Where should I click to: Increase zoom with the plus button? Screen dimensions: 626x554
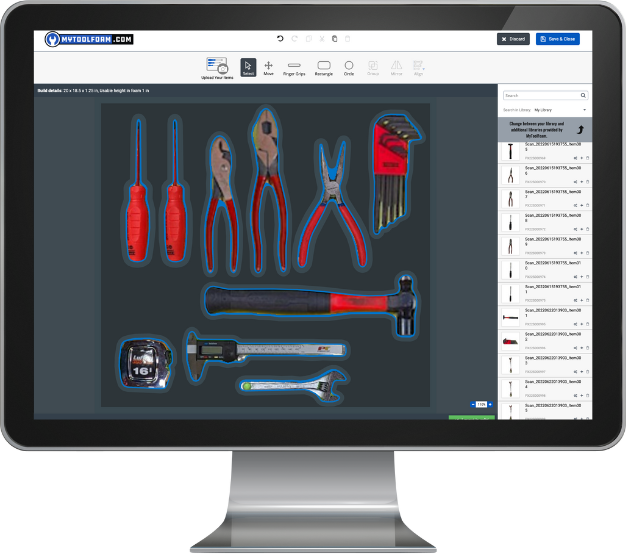pos(490,404)
